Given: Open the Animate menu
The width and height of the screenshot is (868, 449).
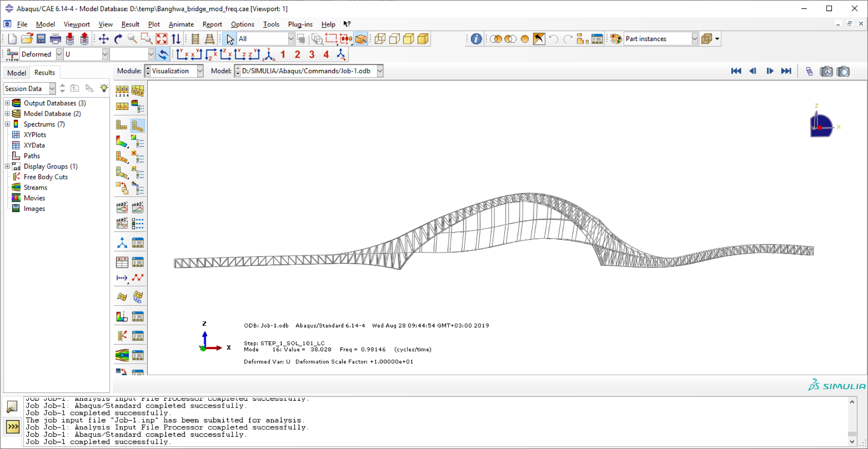Looking at the screenshot, I should pos(181,24).
